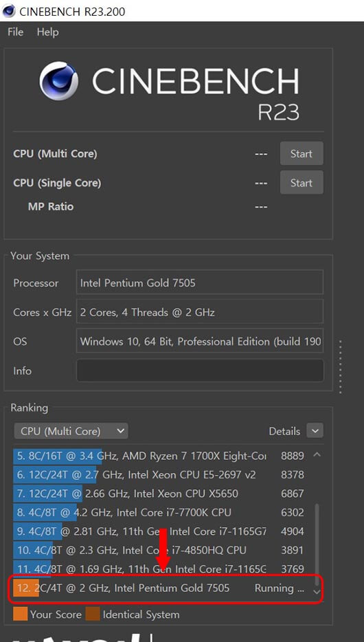The image size is (364, 642).
Task: Start the CPU Single Core test
Action: pos(302,183)
